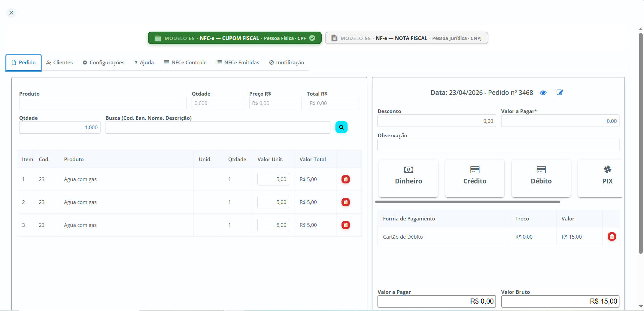Remove item 3 using trash icon
This screenshot has height=311, width=644.
coord(346,225)
